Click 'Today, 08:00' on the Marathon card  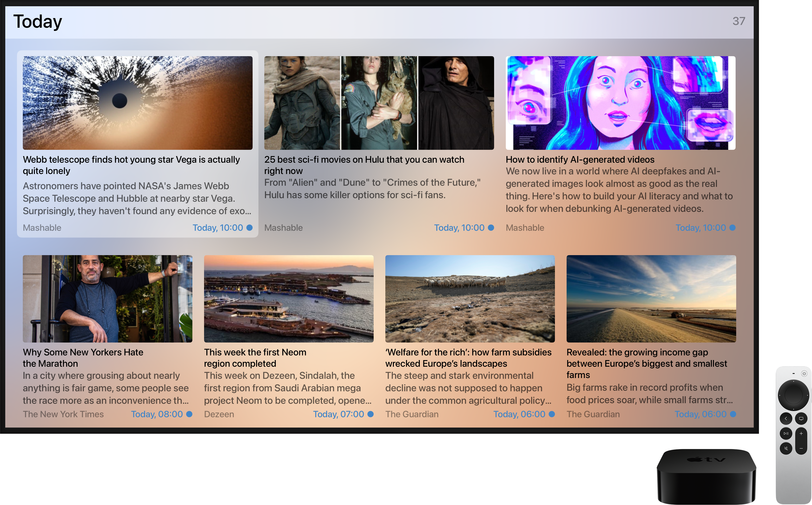(157, 414)
